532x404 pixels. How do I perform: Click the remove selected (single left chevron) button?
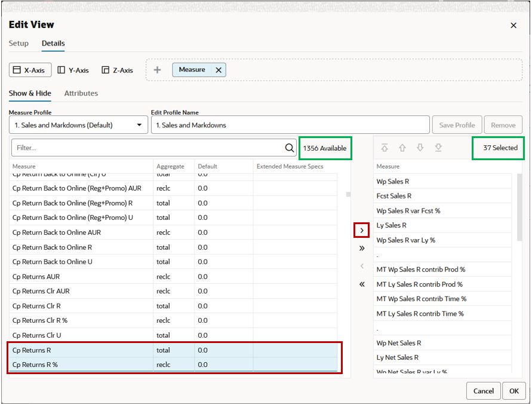(x=362, y=266)
